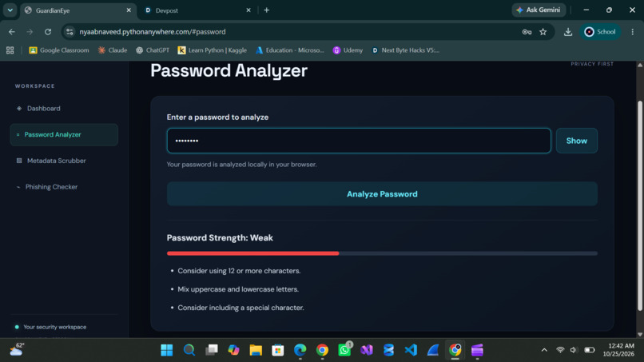Click the 'Consider including a special character.' tip
The image size is (644, 362).
(x=241, y=308)
